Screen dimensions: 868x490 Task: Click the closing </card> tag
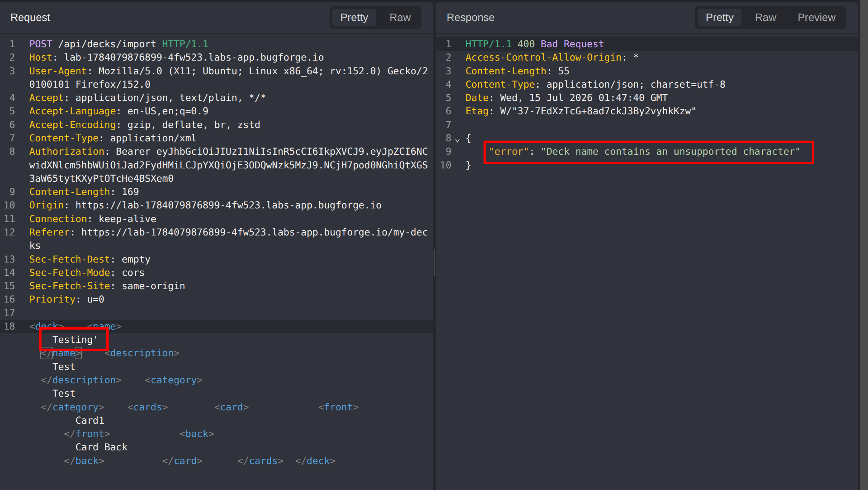pyautogui.click(x=182, y=461)
